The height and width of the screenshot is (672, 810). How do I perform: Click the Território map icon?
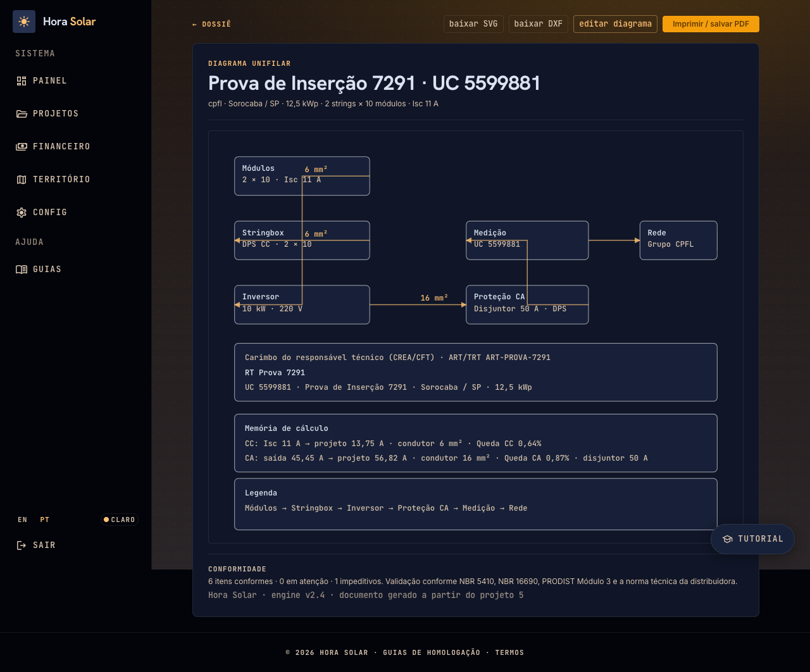point(22,180)
